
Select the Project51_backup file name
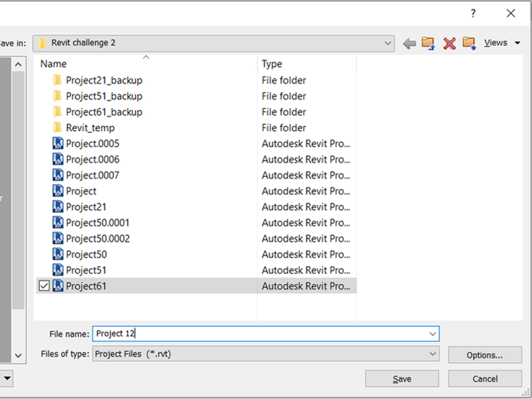click(x=104, y=96)
